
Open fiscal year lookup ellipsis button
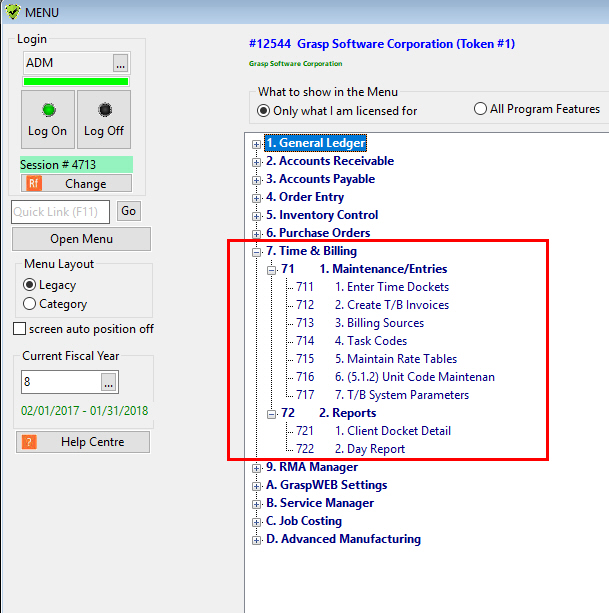(108, 382)
